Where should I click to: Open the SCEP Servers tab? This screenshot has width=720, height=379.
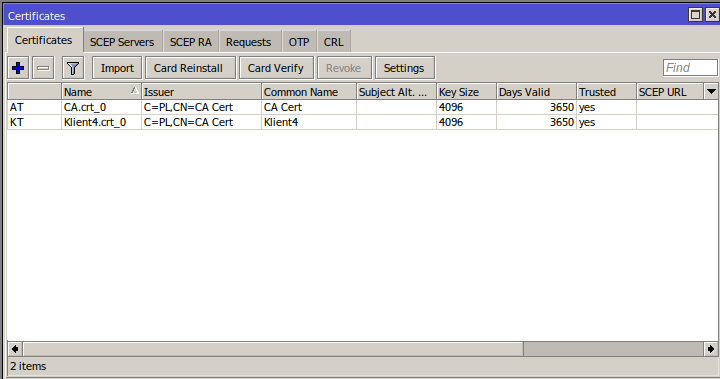click(x=122, y=42)
